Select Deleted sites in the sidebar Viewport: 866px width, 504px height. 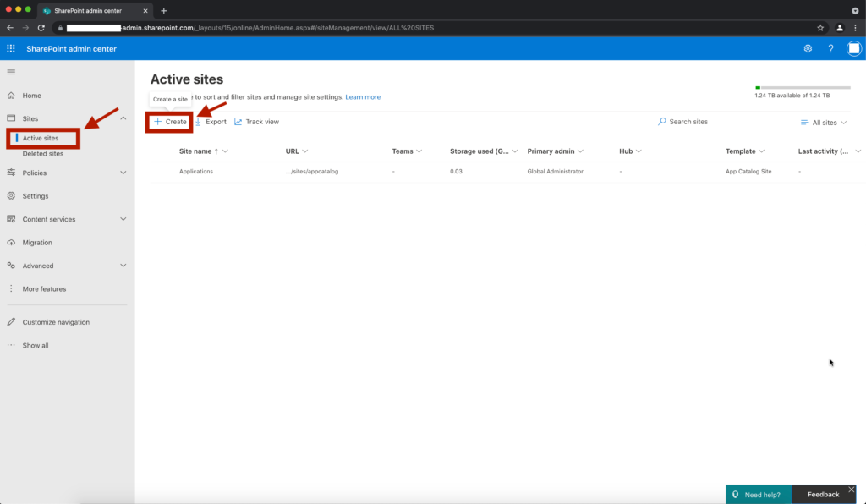tap(43, 153)
